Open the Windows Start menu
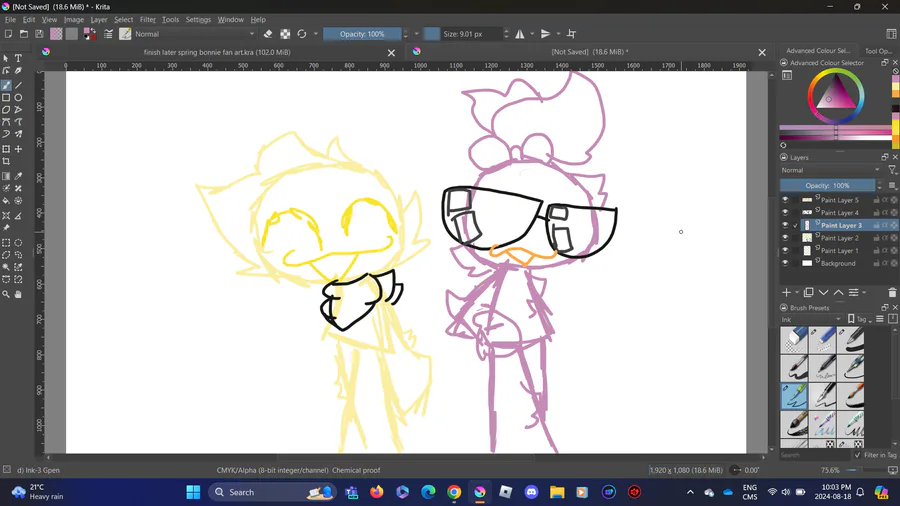The width and height of the screenshot is (900, 506). [x=193, y=492]
